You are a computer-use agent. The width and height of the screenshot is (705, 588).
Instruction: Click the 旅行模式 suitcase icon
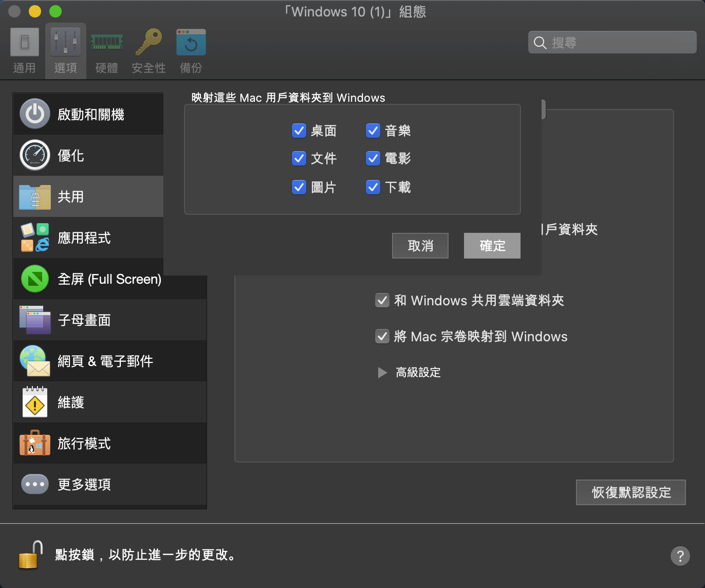point(35,443)
